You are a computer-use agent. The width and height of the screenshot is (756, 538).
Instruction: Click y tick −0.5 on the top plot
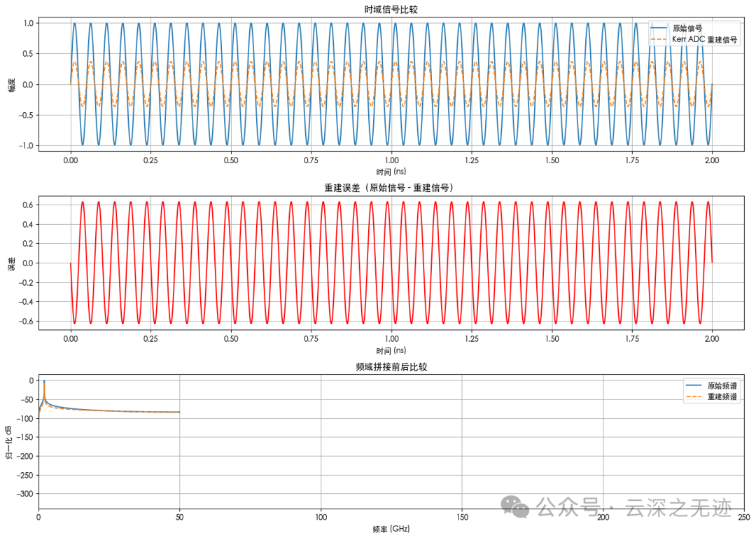[26, 115]
